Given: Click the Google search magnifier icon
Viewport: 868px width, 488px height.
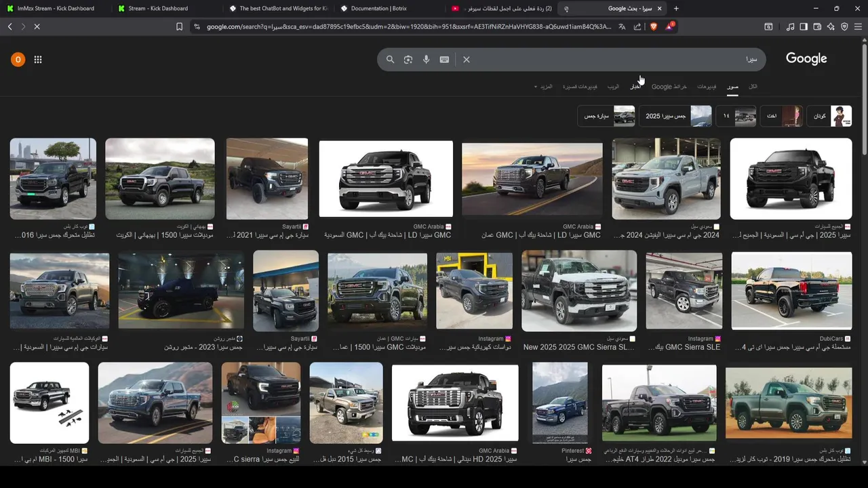Looking at the screenshot, I should click(x=390, y=60).
